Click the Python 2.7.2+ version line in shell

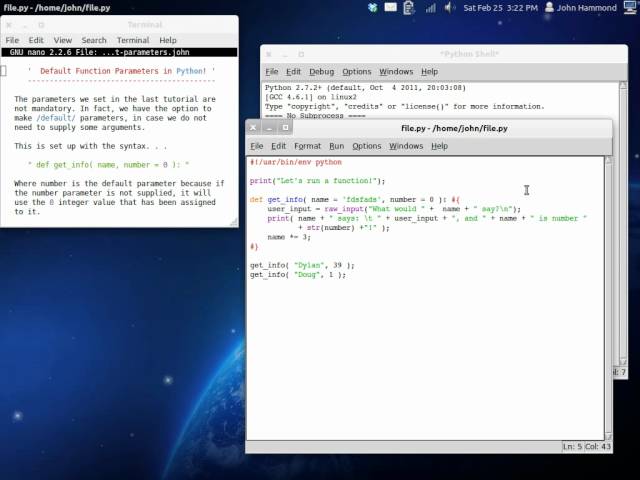click(365, 87)
